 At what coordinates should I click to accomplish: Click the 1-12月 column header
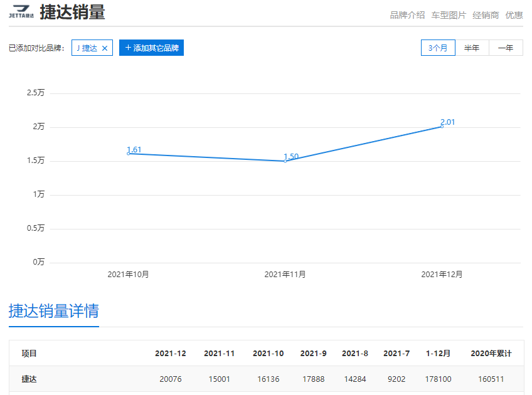(438, 353)
